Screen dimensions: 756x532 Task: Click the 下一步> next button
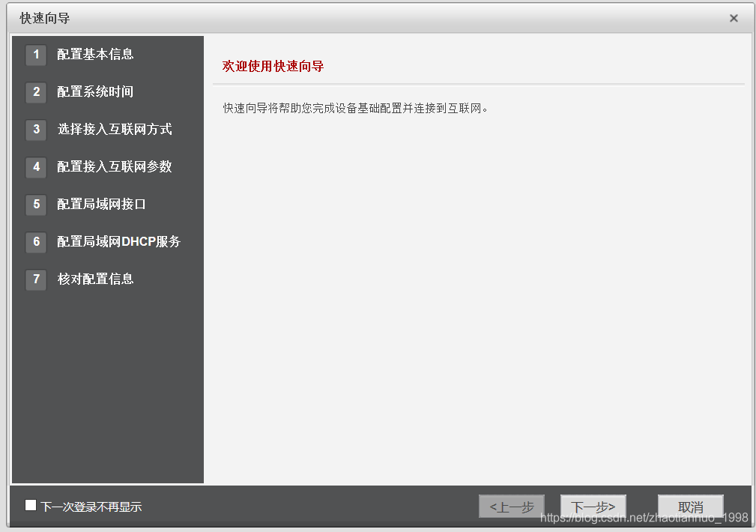point(593,507)
